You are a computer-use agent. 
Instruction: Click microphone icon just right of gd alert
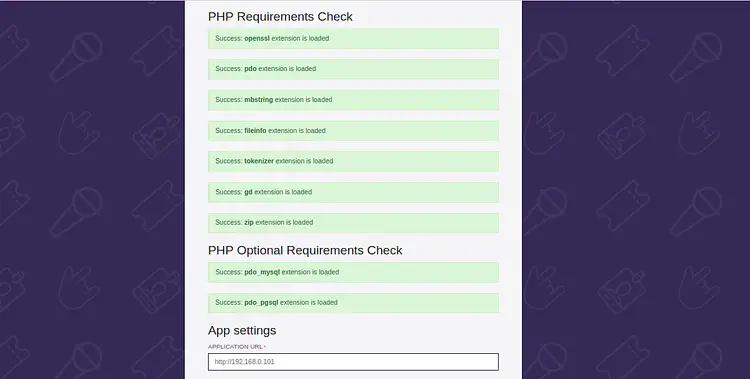pos(546,211)
